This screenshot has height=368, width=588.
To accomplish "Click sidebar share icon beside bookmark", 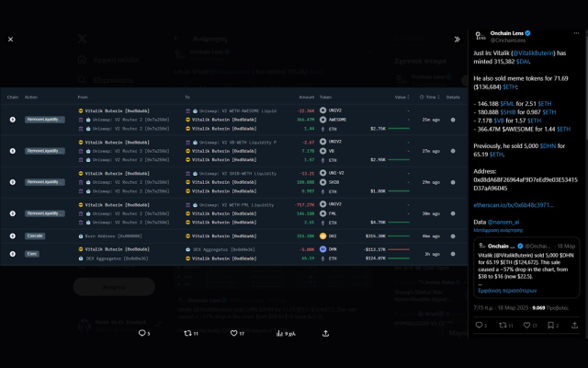I will 575,325.
